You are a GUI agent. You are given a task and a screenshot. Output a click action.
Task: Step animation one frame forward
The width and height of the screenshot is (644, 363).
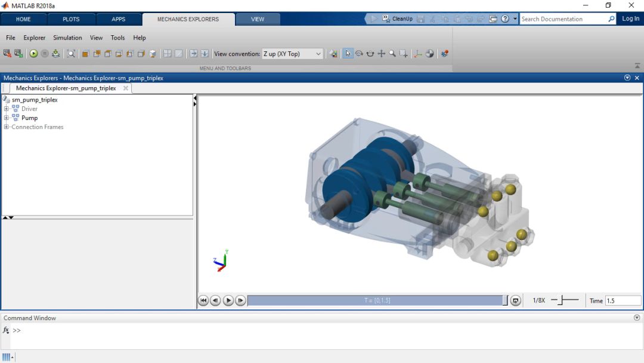(241, 300)
